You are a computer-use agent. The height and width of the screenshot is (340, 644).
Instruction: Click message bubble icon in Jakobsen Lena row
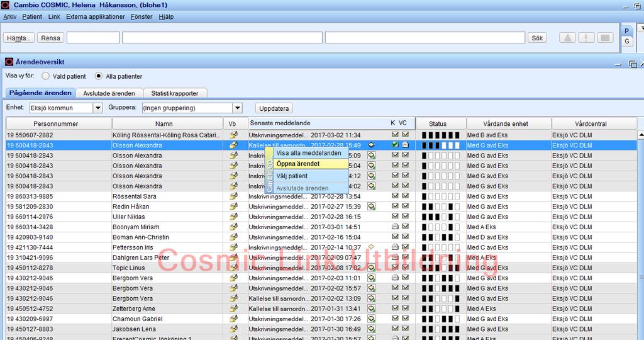pos(371,329)
